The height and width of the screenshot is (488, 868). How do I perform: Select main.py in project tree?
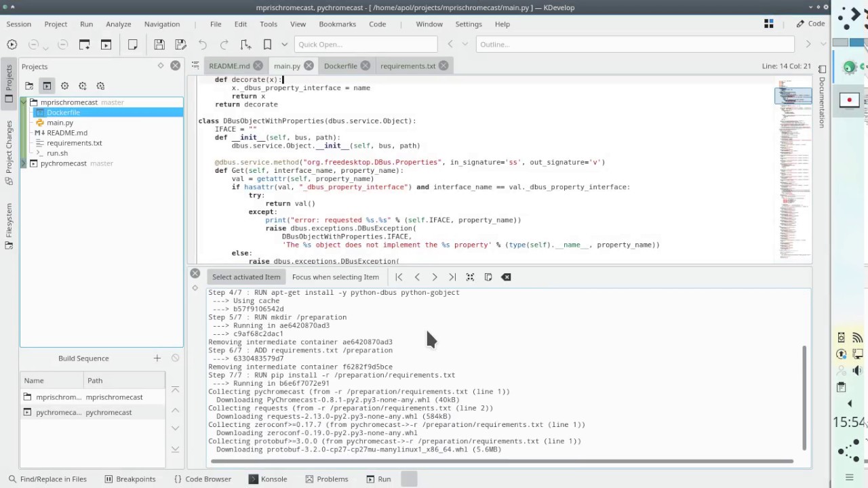click(60, 123)
